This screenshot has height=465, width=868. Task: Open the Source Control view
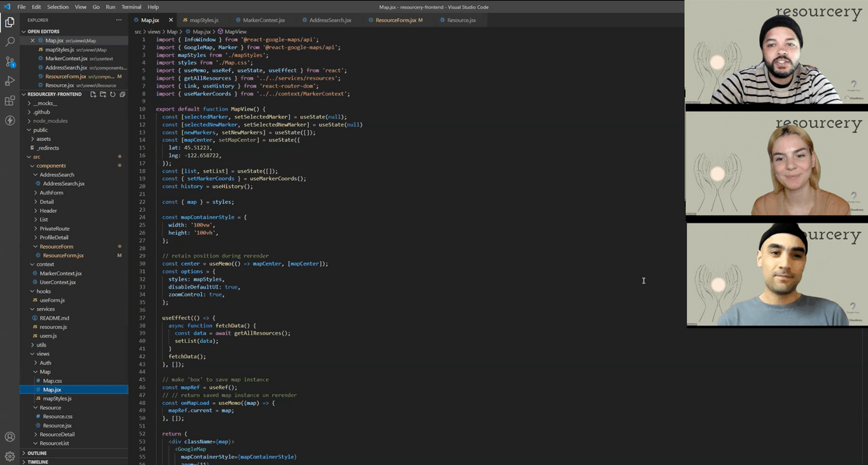tap(10, 61)
